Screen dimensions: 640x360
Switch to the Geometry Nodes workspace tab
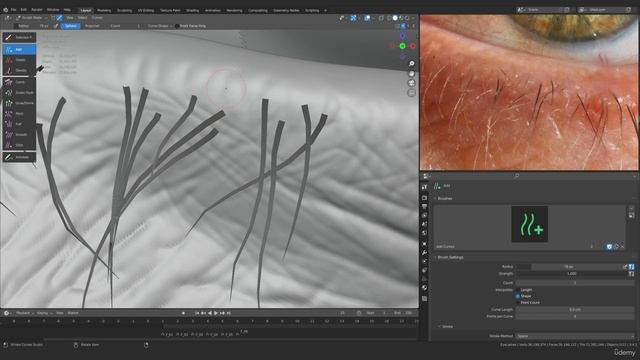286,10
